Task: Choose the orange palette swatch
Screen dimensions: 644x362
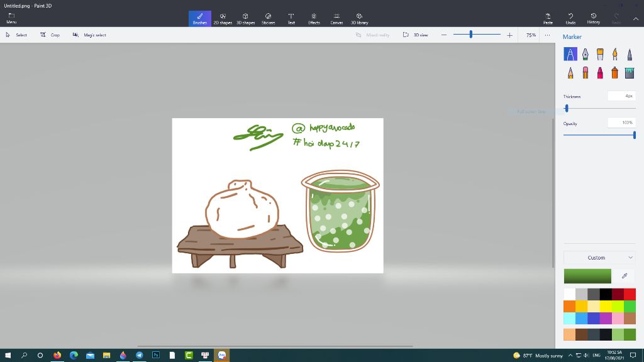Action: pyautogui.click(x=569, y=306)
